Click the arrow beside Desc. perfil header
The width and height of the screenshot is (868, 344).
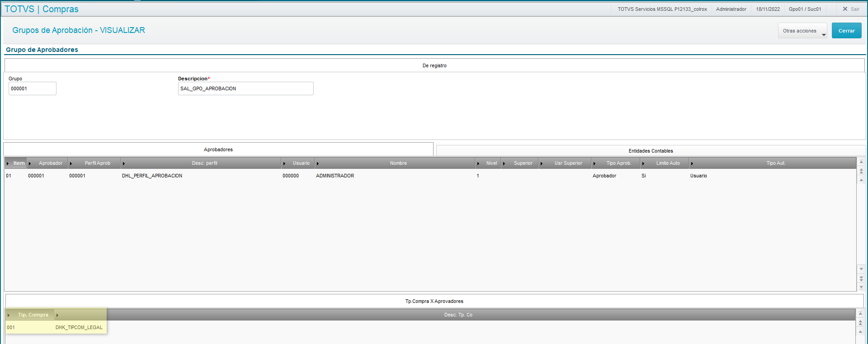click(x=123, y=163)
